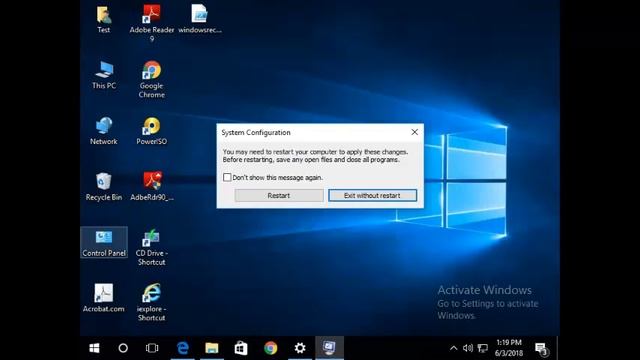Open the Test folder desktop icon
The width and height of the screenshot is (640, 360).
[x=104, y=20]
